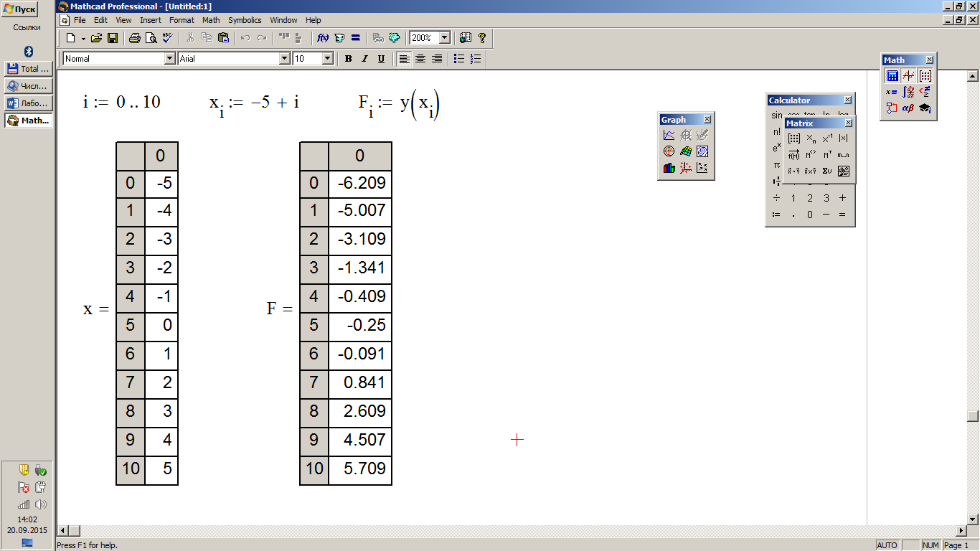Screen dimensions: 980x551
Task: Click the Symbolic keyword graduation cap icon
Action: [925, 108]
